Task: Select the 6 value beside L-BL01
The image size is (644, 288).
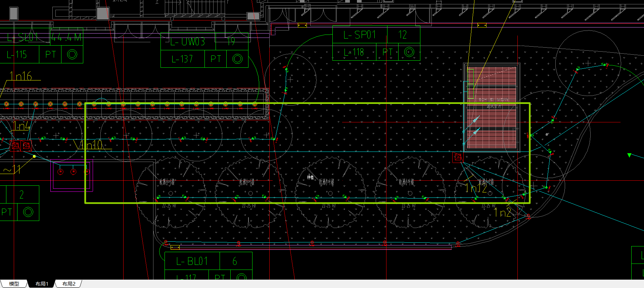Action: 235,261
